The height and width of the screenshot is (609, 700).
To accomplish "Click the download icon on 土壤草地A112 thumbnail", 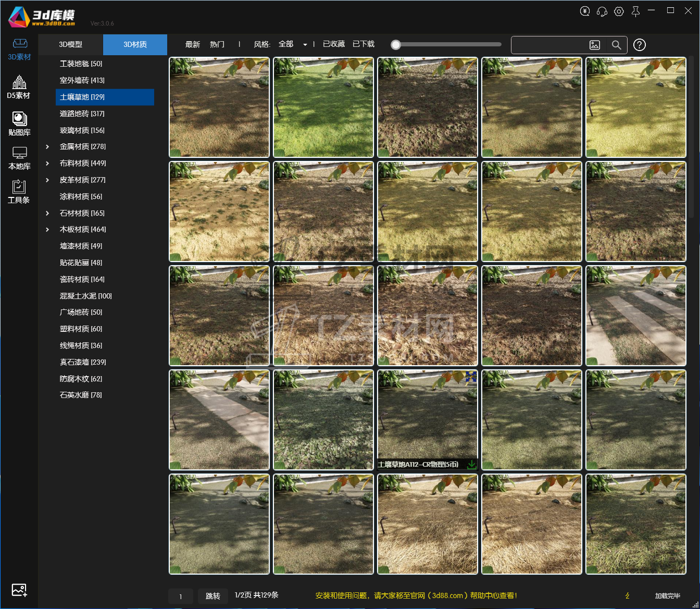I will click(x=471, y=464).
